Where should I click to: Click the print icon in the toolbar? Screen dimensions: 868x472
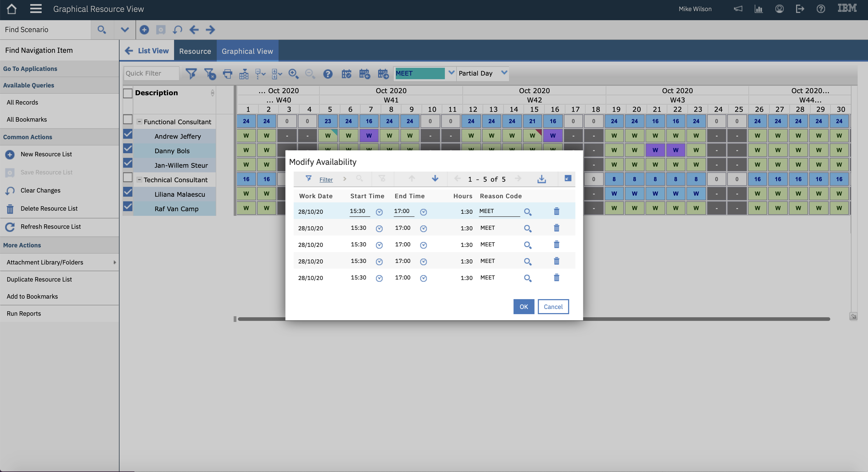[227, 73]
